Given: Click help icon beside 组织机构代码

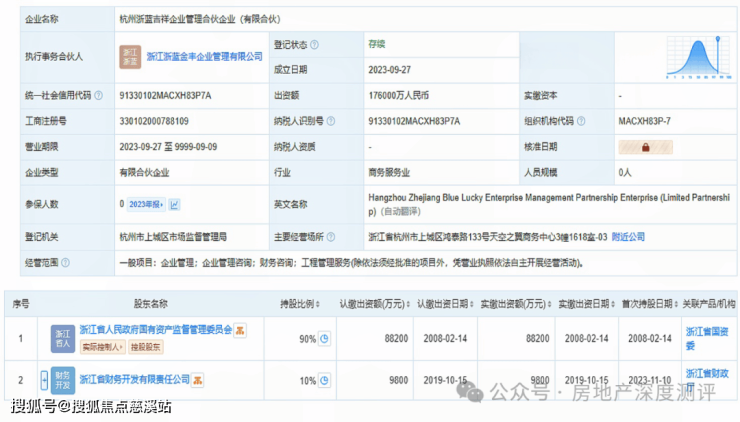Looking at the screenshot, I should 581,121.
